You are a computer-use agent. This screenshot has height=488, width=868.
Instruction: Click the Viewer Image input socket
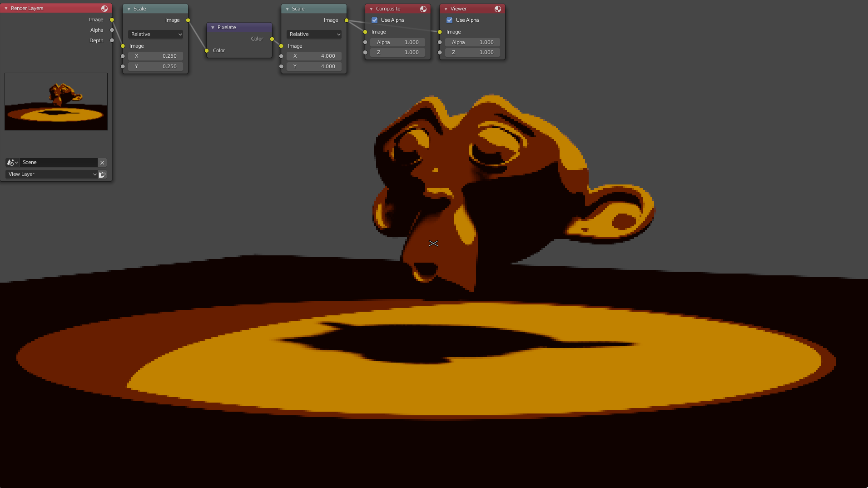(x=440, y=32)
